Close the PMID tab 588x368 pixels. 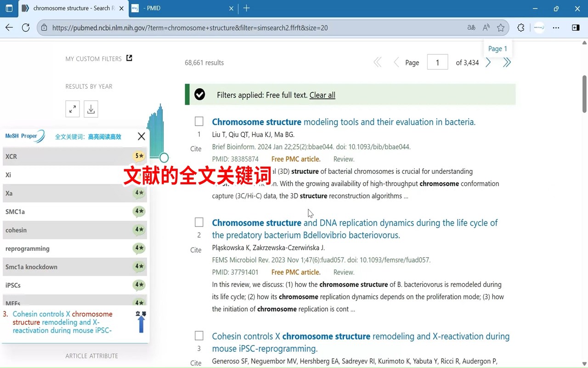231,8
